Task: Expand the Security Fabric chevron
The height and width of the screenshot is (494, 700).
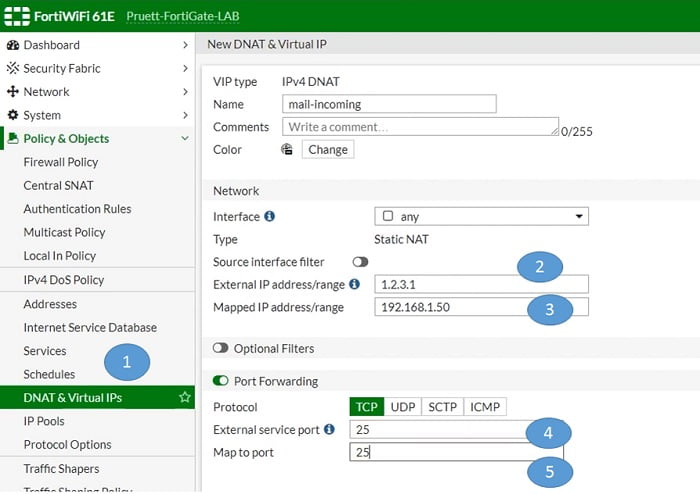Action: (x=185, y=68)
